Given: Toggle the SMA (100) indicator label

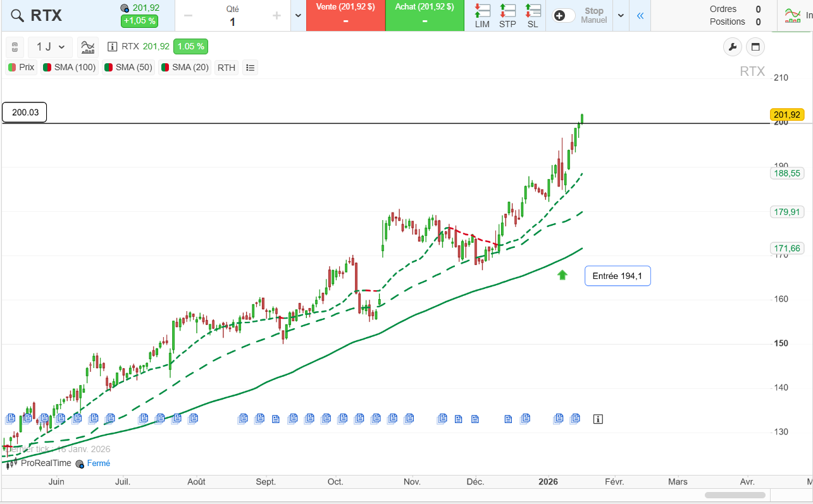Looking at the screenshot, I should pos(69,67).
